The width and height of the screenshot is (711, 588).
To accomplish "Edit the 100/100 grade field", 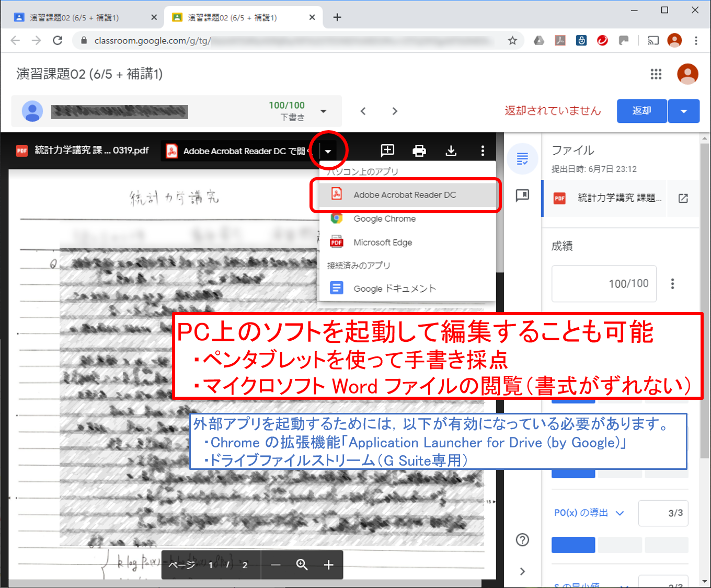I will (x=604, y=283).
